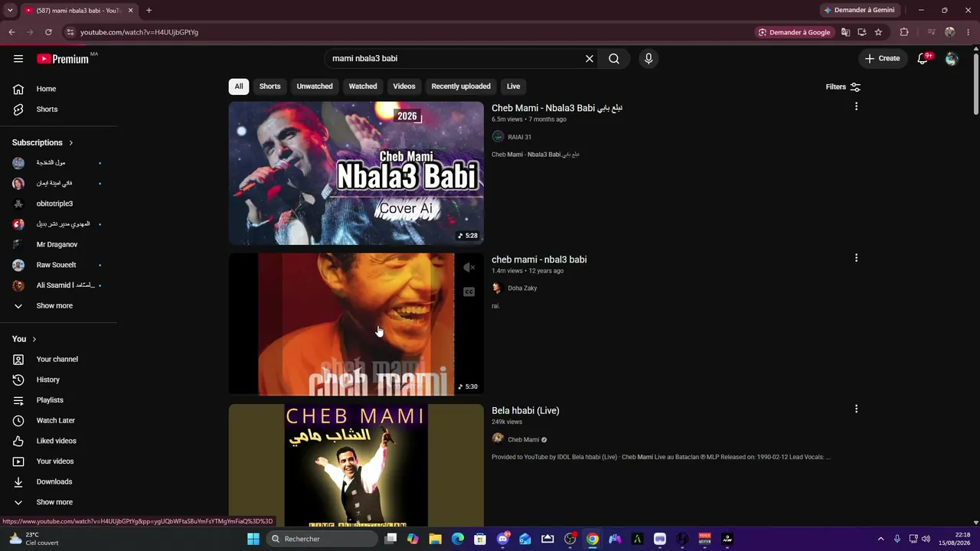
Task: Unmute the preview on the hovered video
Action: 469,267
